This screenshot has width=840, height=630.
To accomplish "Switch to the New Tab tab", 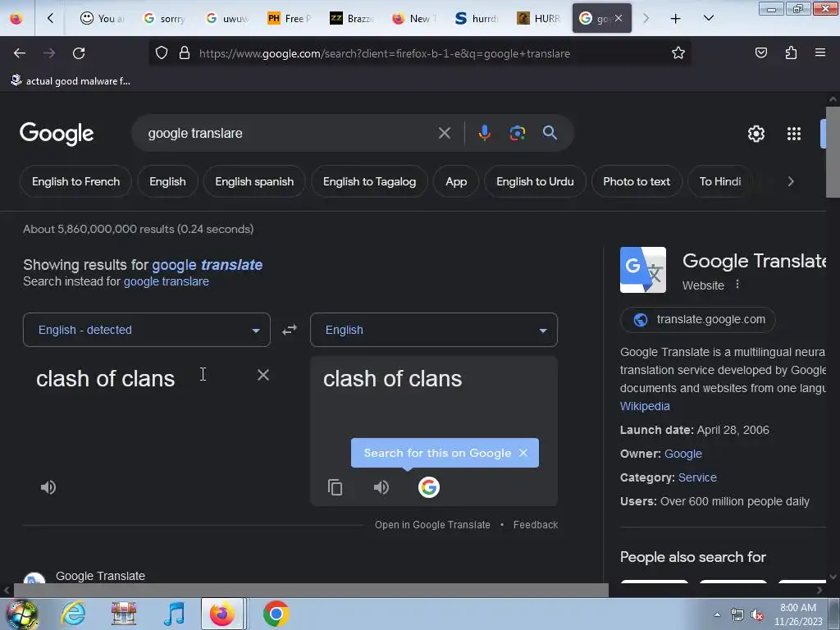I will coord(413,18).
